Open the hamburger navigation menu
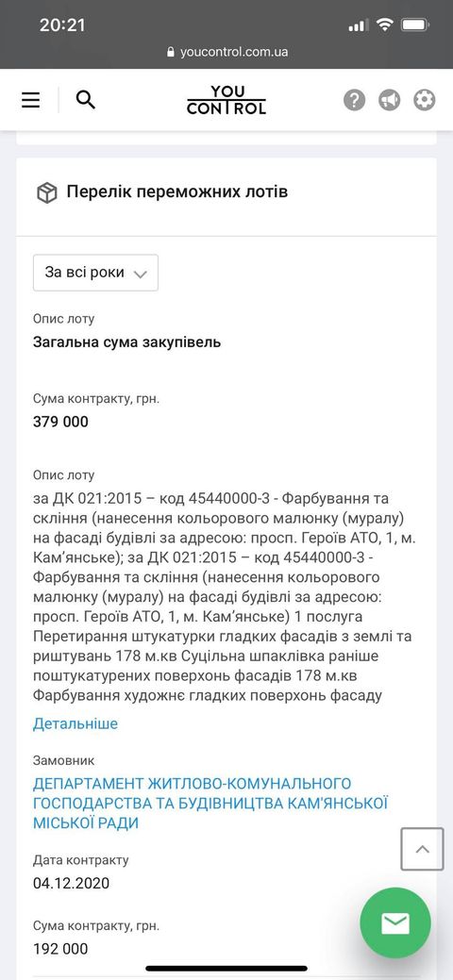This screenshot has width=453, height=980. [30, 100]
